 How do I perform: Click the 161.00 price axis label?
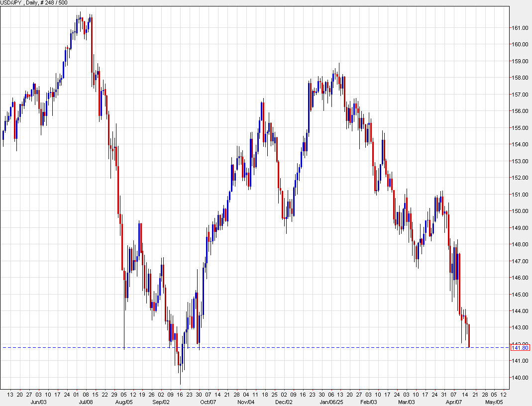coord(520,28)
